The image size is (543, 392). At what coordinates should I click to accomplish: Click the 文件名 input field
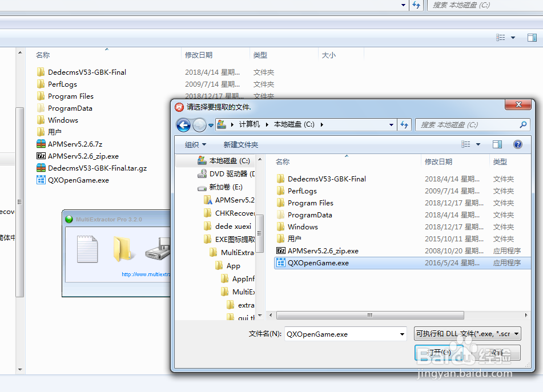coord(341,334)
